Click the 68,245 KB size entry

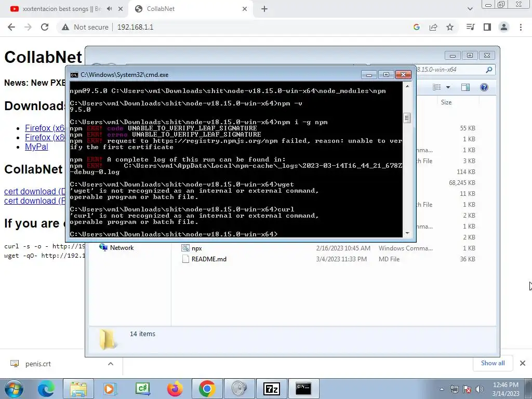[462, 183]
